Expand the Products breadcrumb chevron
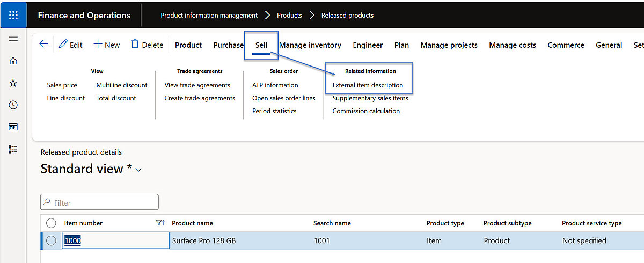 coord(312,15)
